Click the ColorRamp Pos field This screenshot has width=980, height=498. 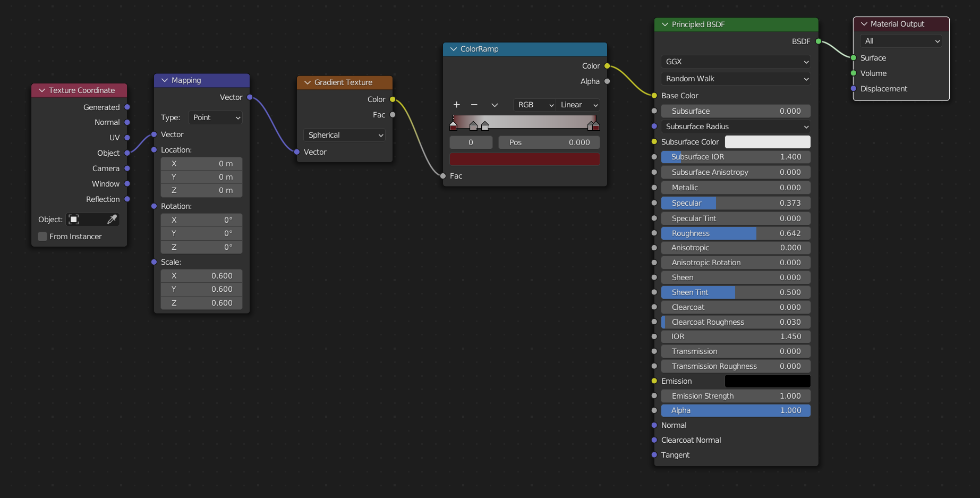pos(549,142)
